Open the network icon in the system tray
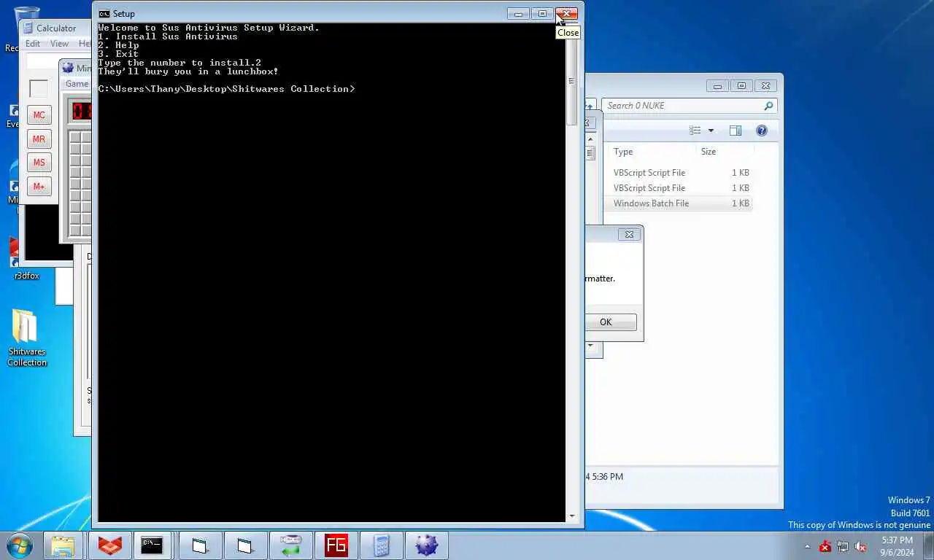The width and height of the screenshot is (934, 560). pyautogui.click(x=843, y=546)
